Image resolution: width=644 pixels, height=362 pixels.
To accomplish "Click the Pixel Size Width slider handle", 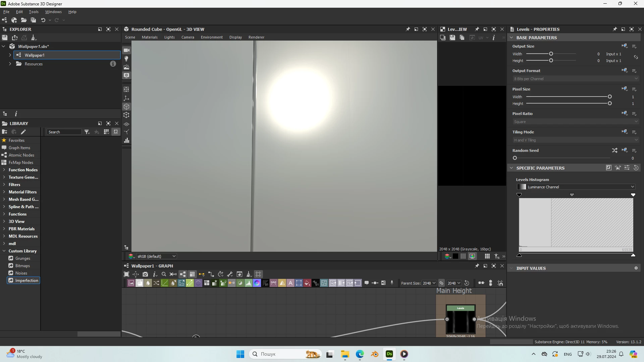I will pos(610,97).
